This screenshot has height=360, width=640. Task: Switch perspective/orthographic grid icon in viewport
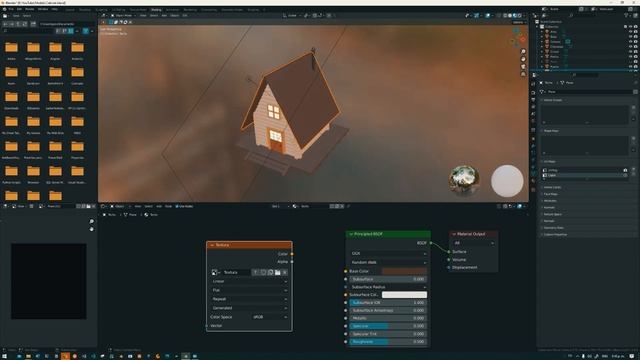point(523,74)
